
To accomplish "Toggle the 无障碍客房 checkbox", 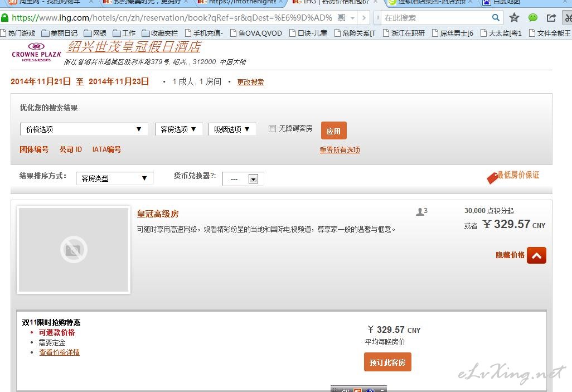I will 272,128.
